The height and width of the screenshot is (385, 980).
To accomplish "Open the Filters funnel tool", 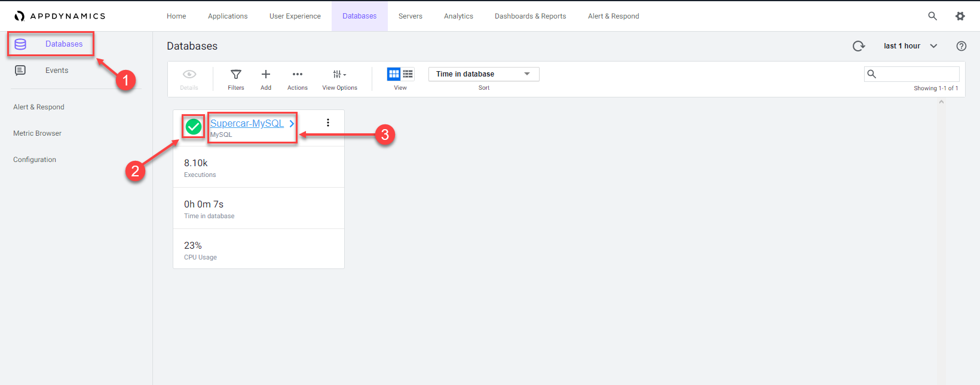I will 236,74.
